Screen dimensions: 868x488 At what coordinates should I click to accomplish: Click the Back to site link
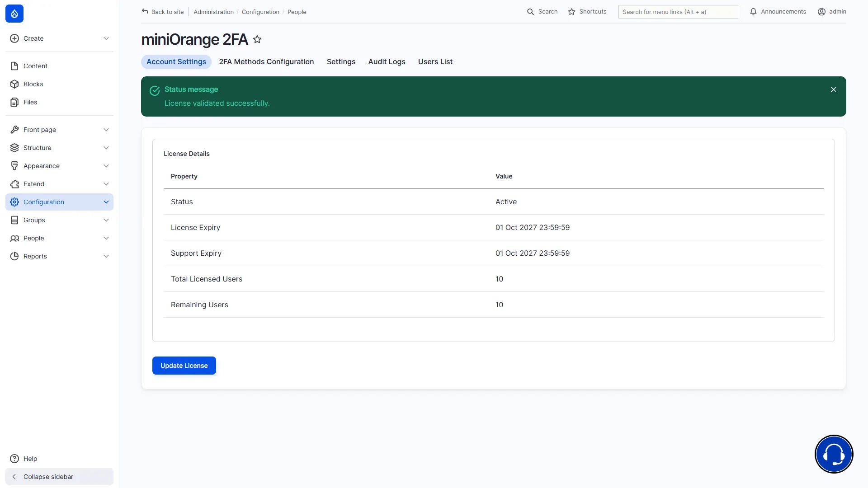tap(163, 12)
